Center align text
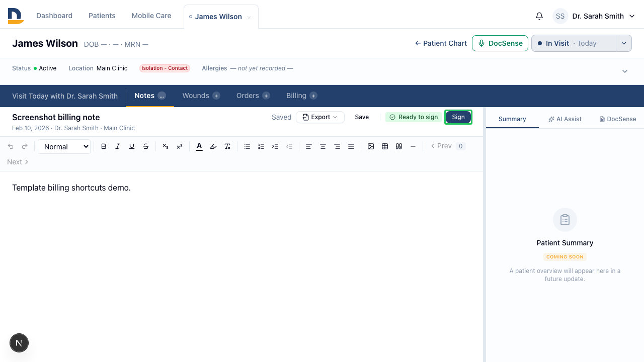 point(323,146)
